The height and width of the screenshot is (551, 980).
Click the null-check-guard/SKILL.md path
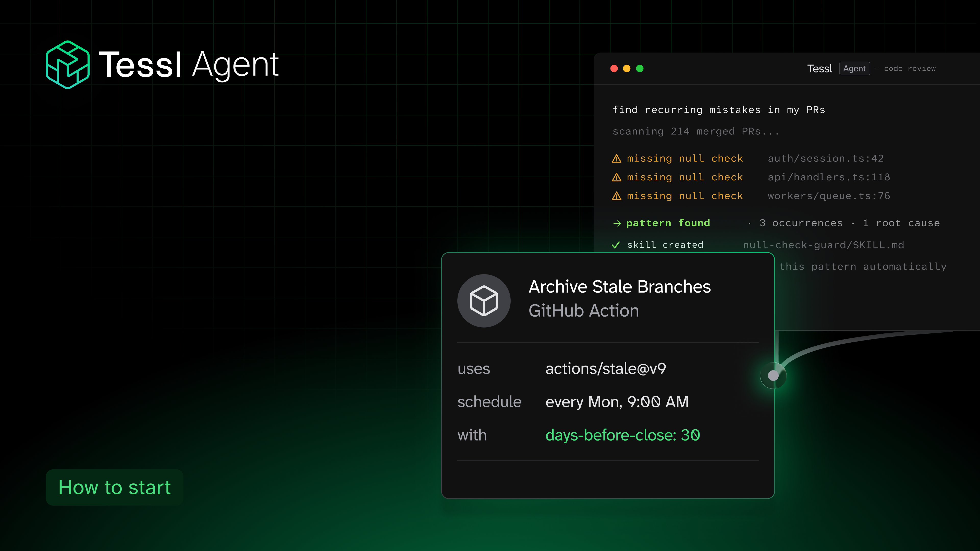tap(824, 245)
